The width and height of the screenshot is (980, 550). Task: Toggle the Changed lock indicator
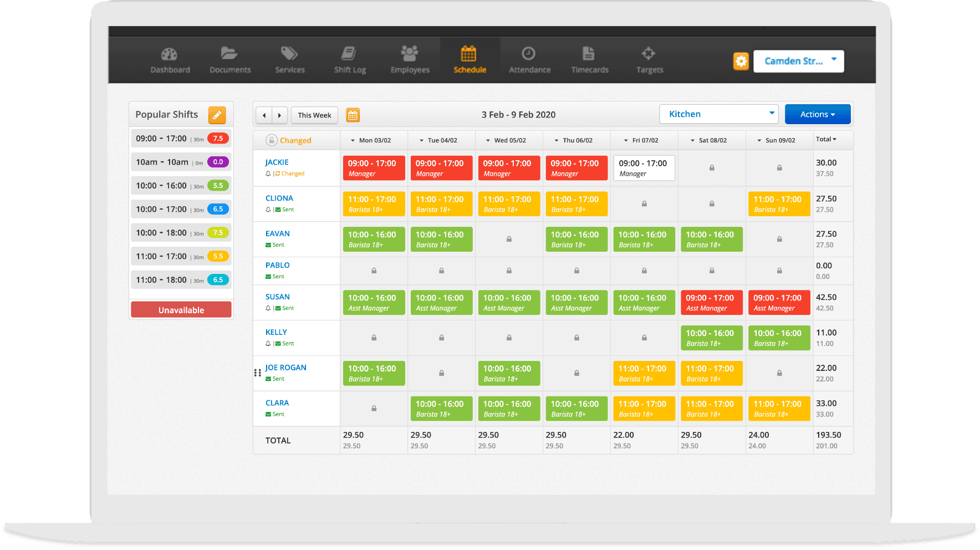click(271, 140)
